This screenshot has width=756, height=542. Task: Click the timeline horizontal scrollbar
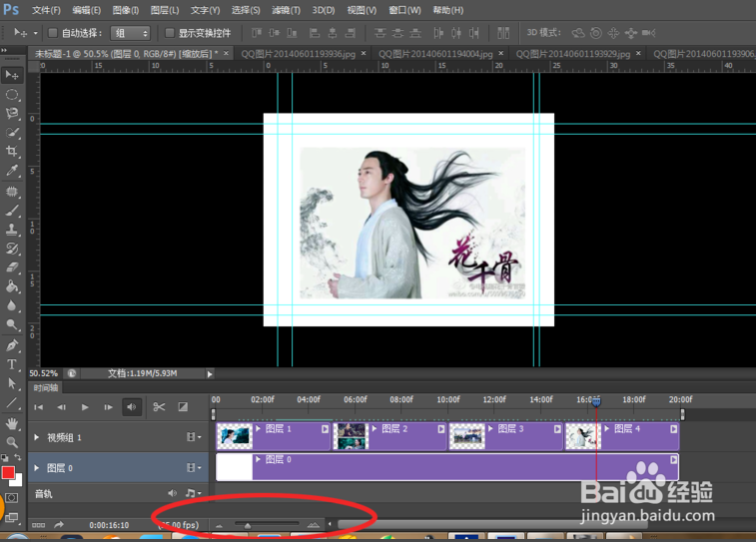[x=491, y=524]
